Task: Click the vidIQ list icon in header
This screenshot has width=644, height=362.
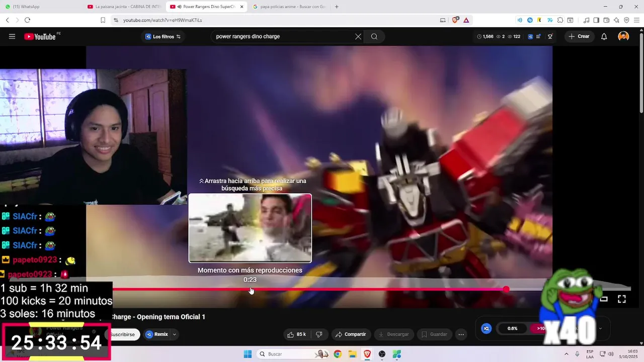Action: 538,36
